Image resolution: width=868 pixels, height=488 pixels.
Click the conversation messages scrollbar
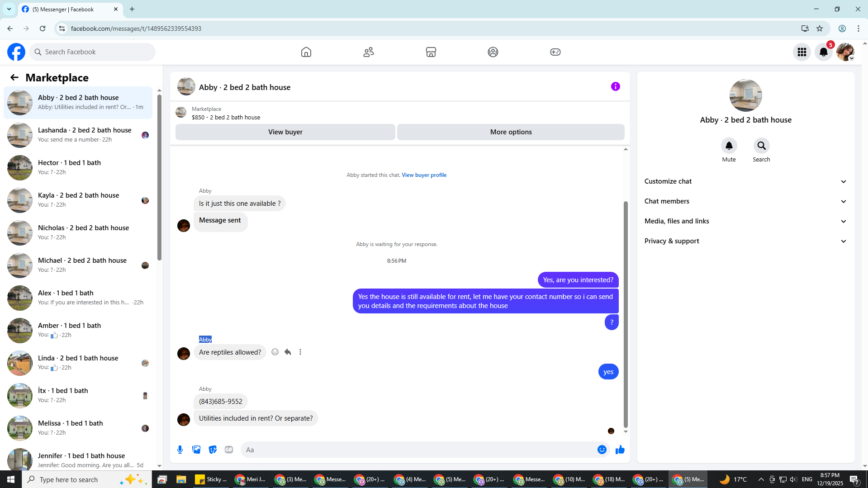coord(626,314)
